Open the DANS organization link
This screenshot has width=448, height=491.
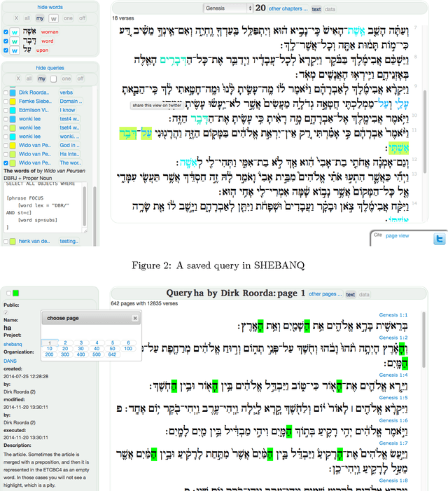[x=10, y=361]
